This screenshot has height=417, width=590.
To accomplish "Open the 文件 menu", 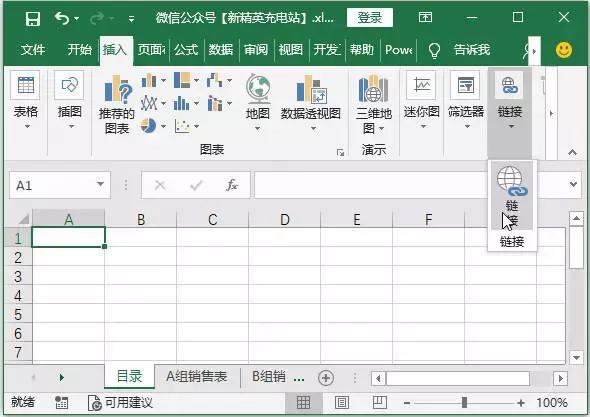I will (33, 49).
